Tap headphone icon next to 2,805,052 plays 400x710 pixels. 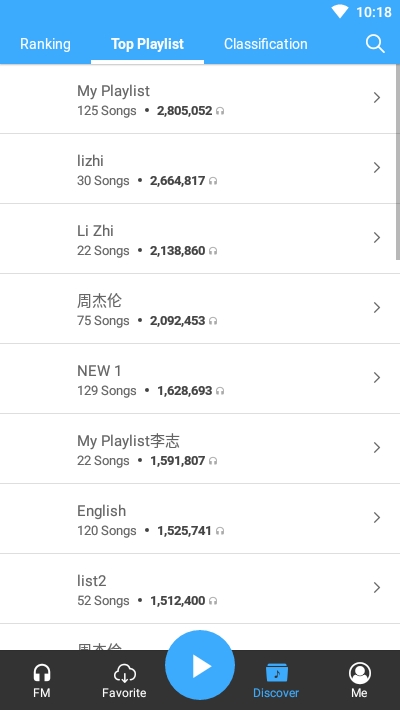[220, 111]
